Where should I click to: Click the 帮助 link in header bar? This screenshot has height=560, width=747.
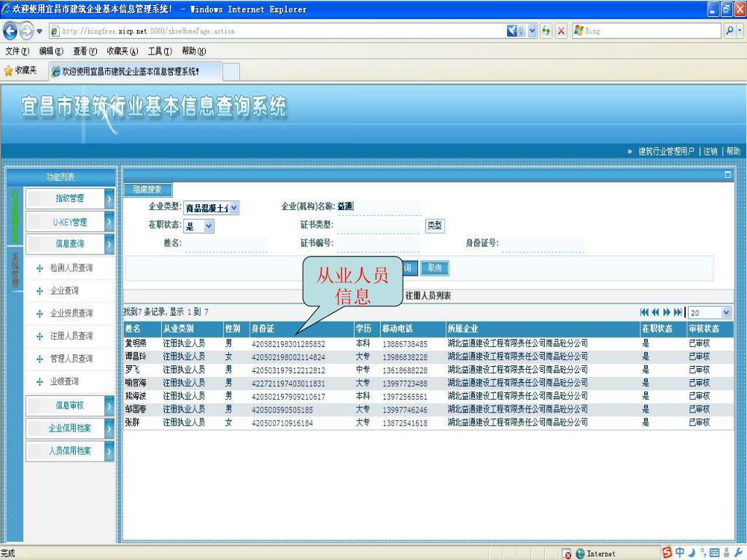click(x=733, y=152)
